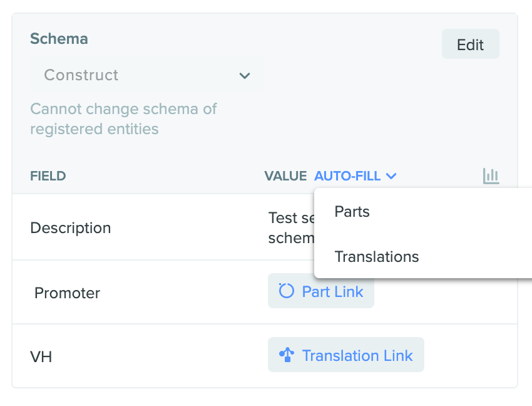Click the Construct dropdown chevron arrow
Viewport: 532px width, 406px height.
pos(245,75)
